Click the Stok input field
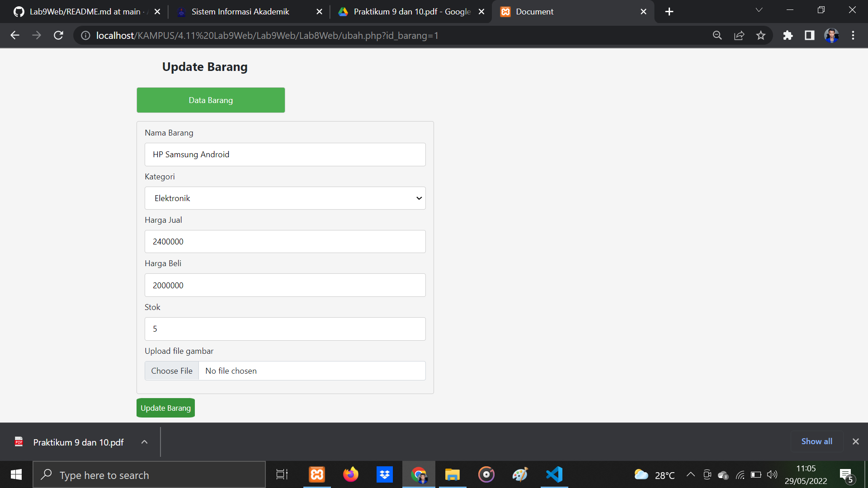 285,328
